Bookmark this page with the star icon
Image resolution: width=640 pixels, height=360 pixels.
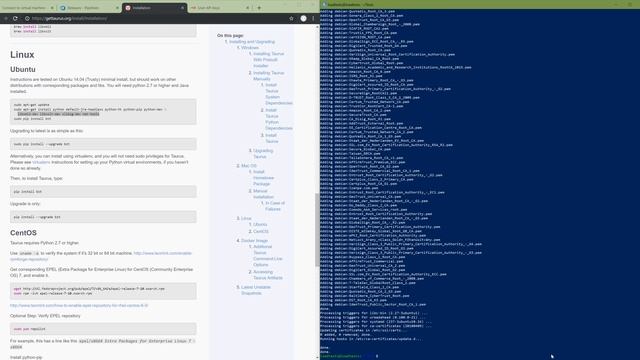click(291, 18)
